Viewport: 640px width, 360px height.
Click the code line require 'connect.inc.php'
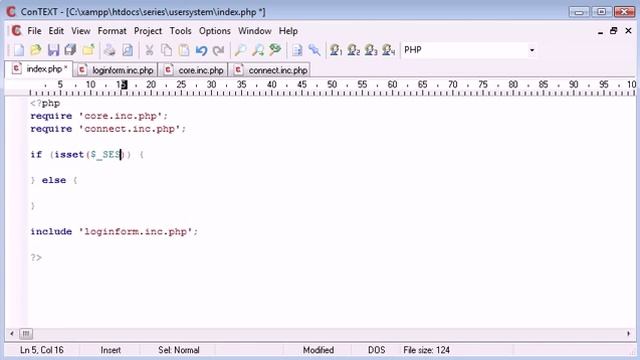(x=108, y=129)
